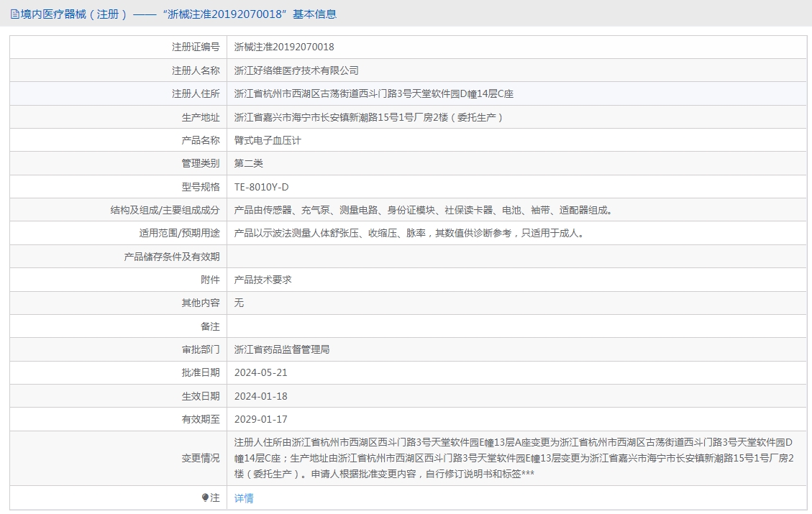Click the 生产地址 value in 海宁市

368,117
